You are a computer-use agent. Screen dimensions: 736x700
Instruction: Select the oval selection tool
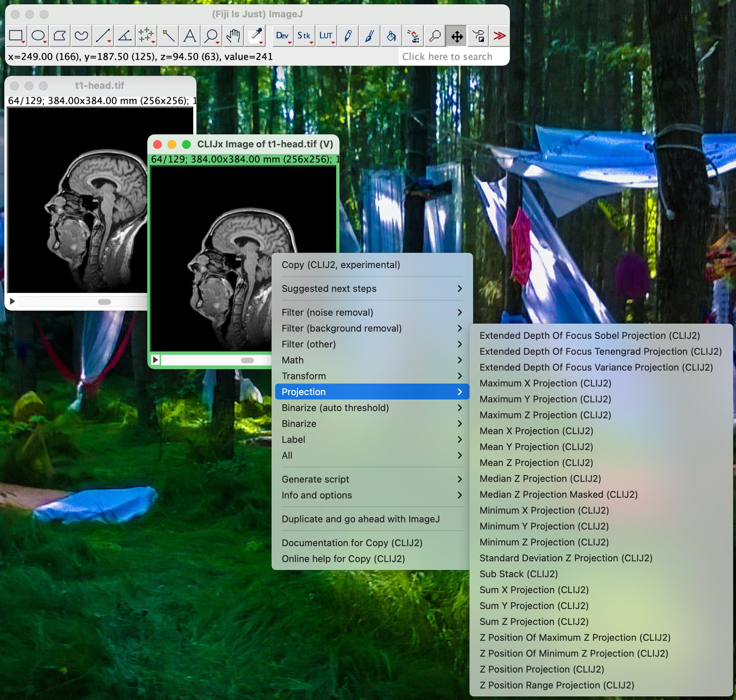coord(37,36)
